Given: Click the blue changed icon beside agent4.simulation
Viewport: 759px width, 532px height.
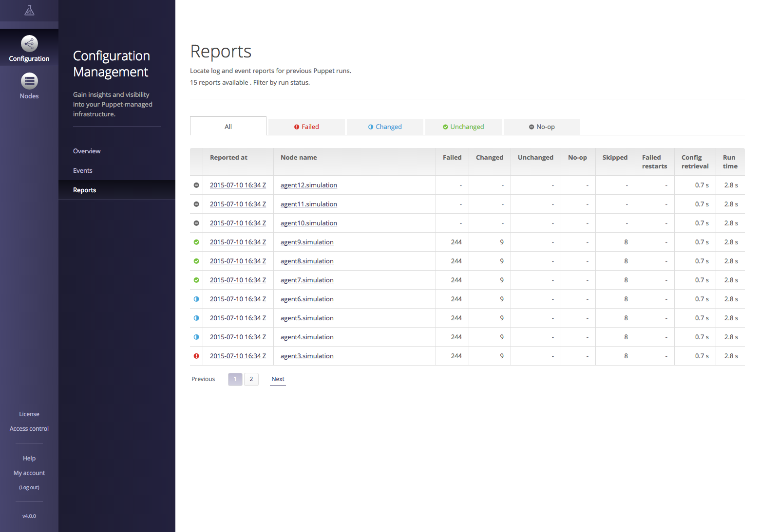Looking at the screenshot, I should point(196,337).
